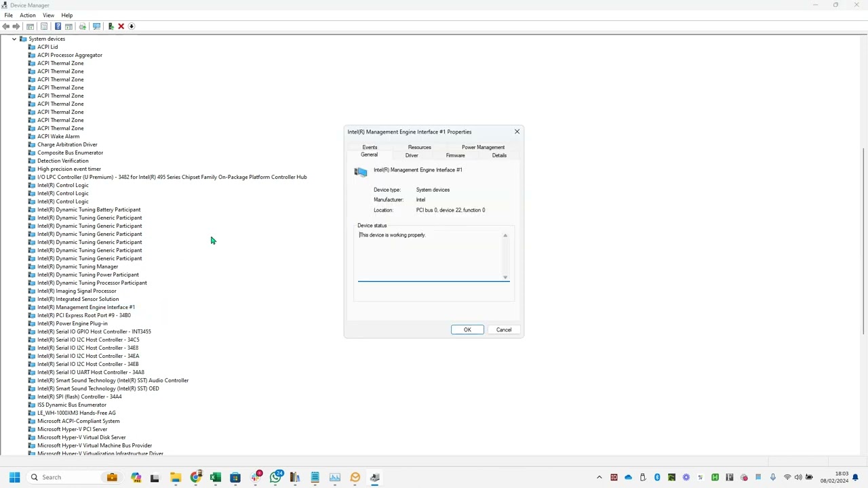Screen dimensions: 868x488
Task: Click the notification bell icon
Action: point(856,477)
